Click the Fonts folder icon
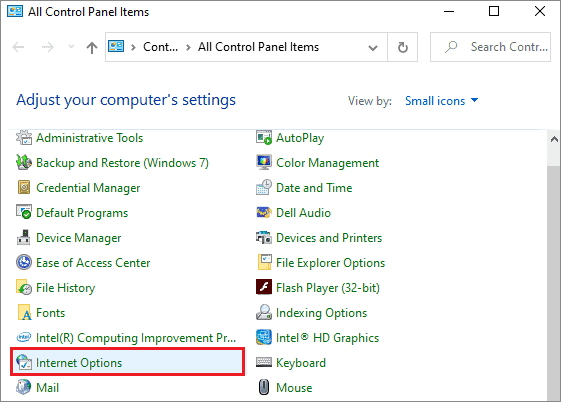Viewport: 561px width, 402px height. (x=24, y=313)
